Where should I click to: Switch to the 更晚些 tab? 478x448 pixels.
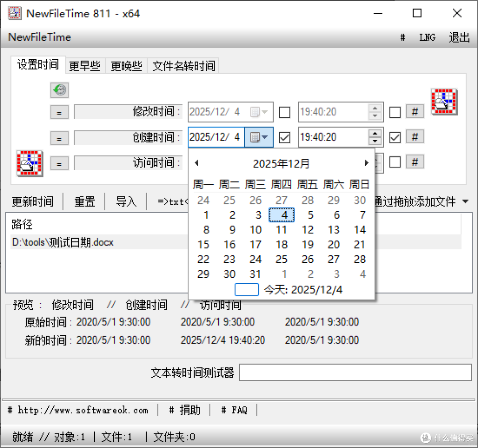127,66
